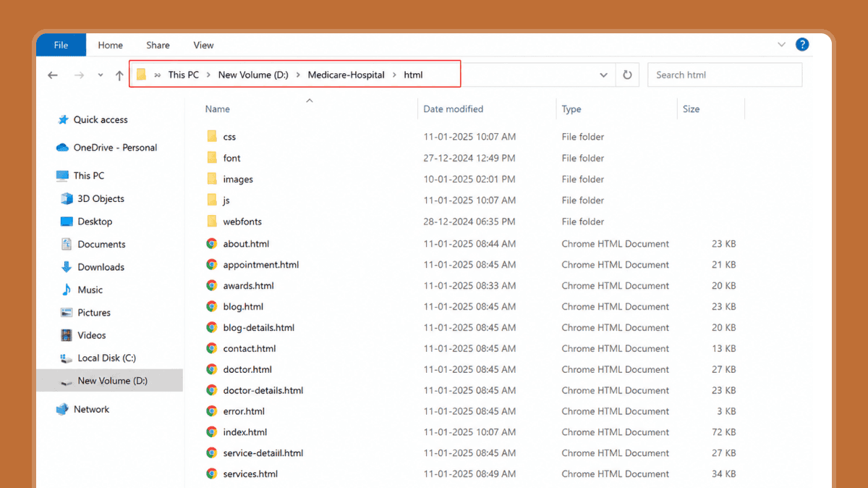Screen dimensions: 868x488
Task: Select the doctor.html file name
Action: tap(247, 370)
